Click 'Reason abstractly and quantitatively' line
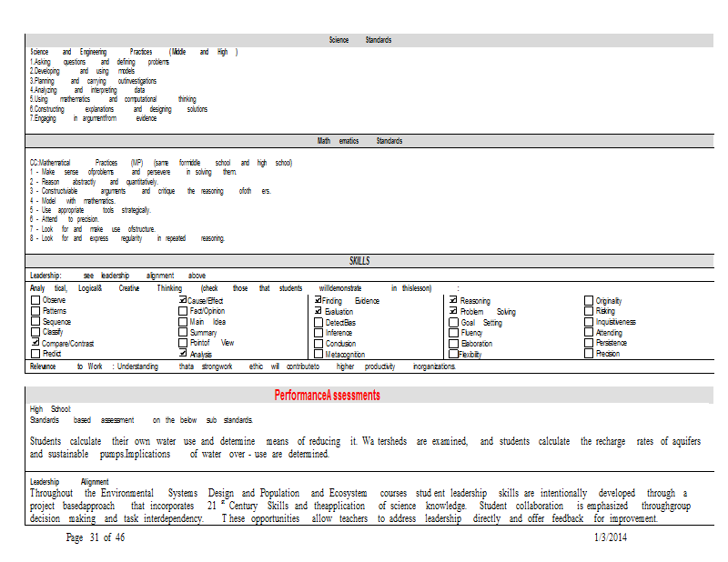The height and width of the screenshot is (562, 728). click(94, 182)
